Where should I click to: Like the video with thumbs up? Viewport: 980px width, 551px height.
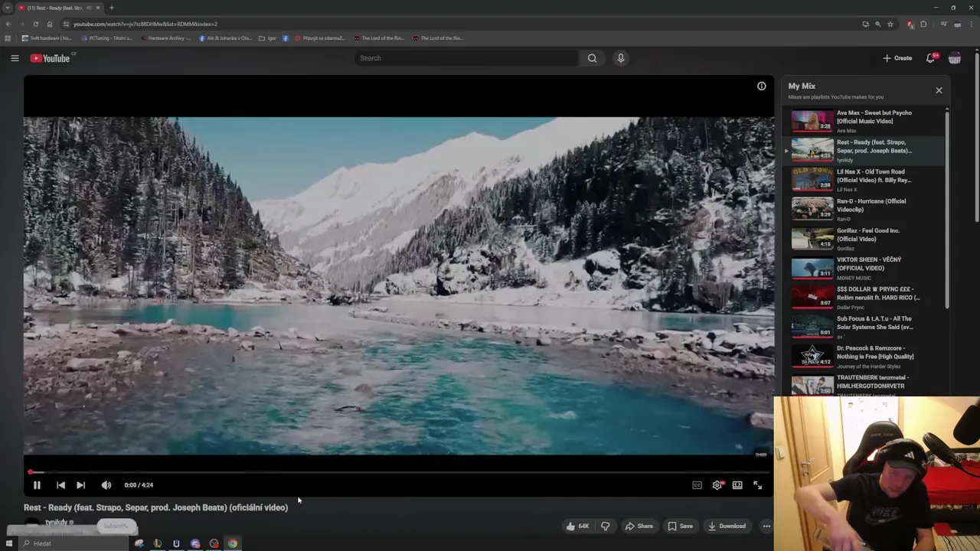pyautogui.click(x=578, y=526)
